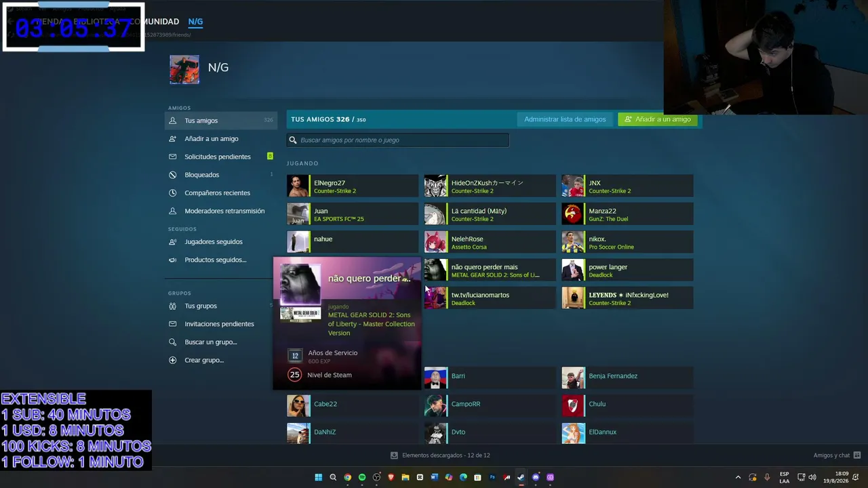Viewport: 868px width, 488px height.
Task: Open Spotify from the taskbar
Action: click(362, 477)
